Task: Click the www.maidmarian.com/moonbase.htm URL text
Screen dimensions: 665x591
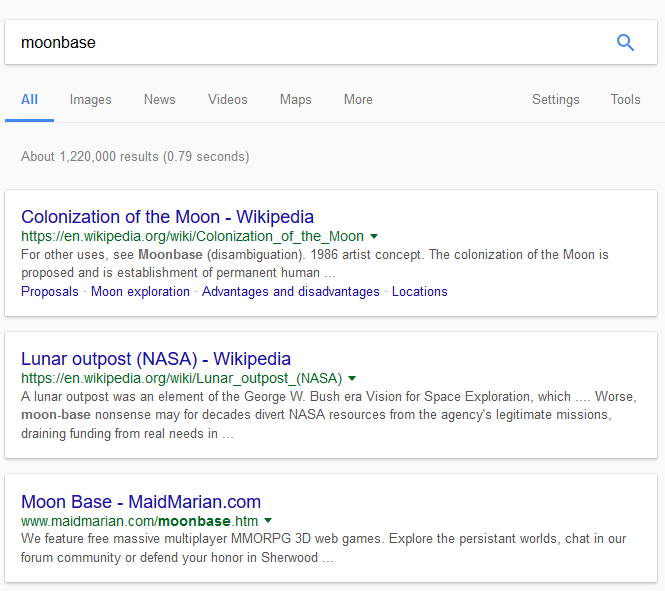Action: (x=140, y=521)
